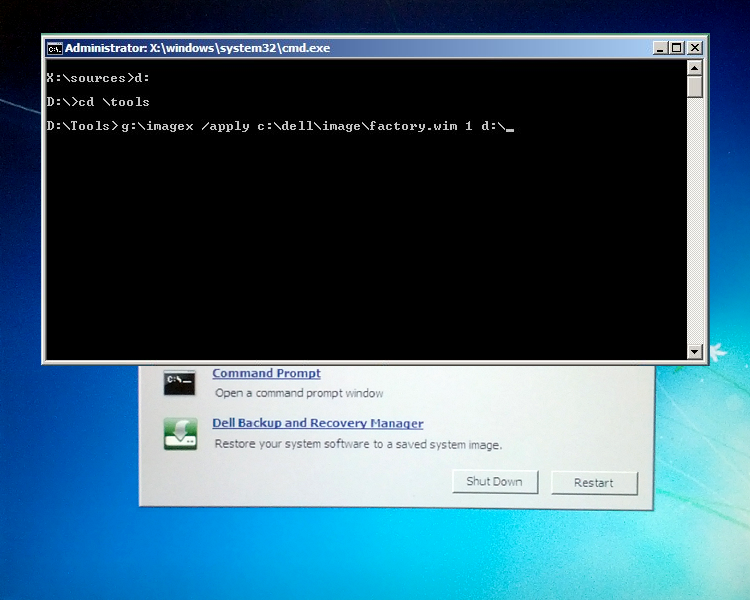The height and width of the screenshot is (600, 750).
Task: Click 'Restore your system software' description text
Action: point(358,444)
